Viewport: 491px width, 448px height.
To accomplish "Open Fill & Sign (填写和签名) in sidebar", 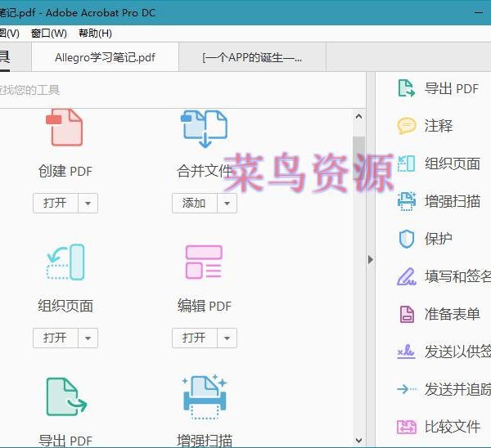I will [456, 276].
